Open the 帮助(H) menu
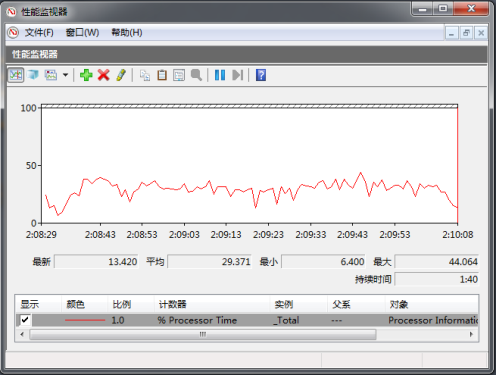The height and width of the screenshot is (375, 496). [x=127, y=33]
